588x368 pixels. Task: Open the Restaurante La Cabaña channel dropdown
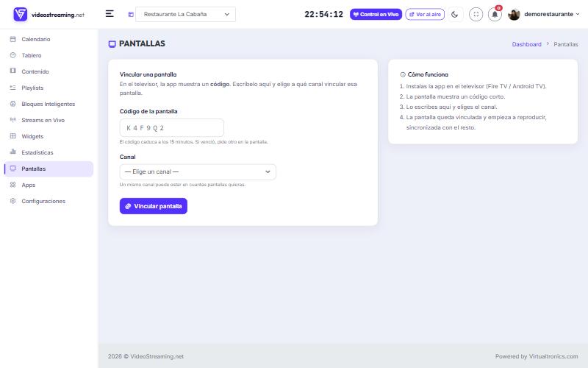pos(186,14)
